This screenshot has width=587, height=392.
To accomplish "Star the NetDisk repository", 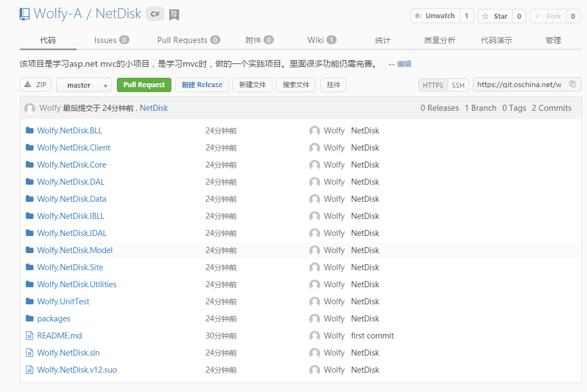I will [495, 16].
